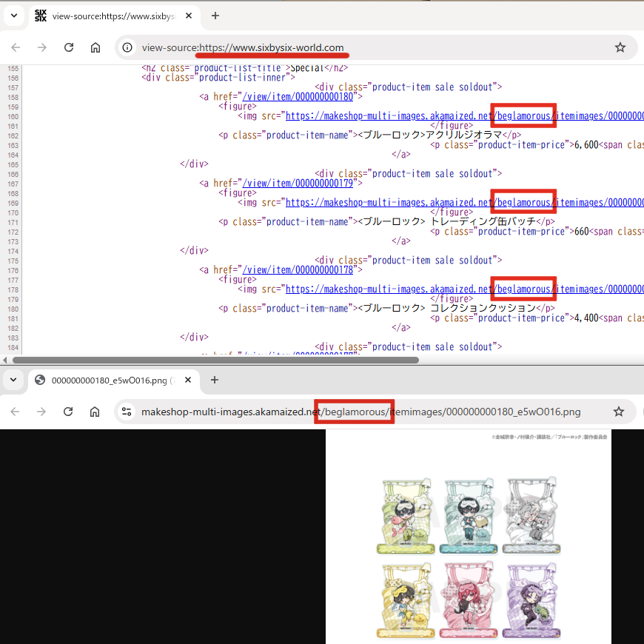
Task: Open a new tab in top browser window
Action: pyautogui.click(x=215, y=16)
